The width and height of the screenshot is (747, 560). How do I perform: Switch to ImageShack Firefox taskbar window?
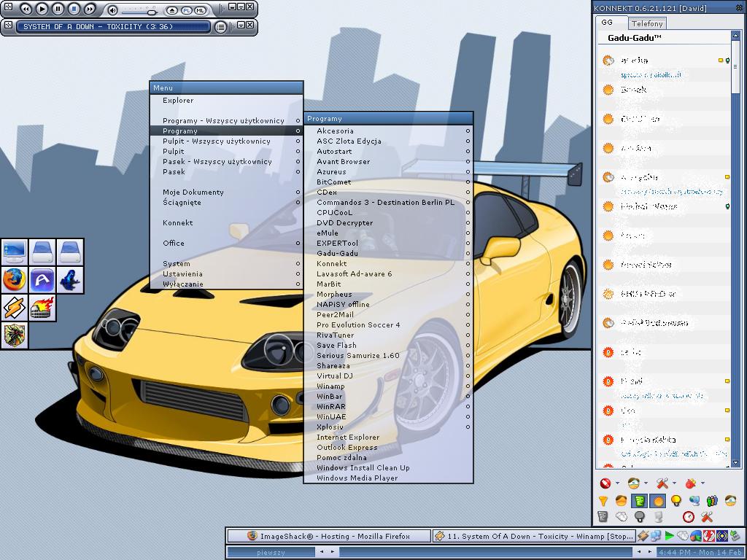(329, 536)
